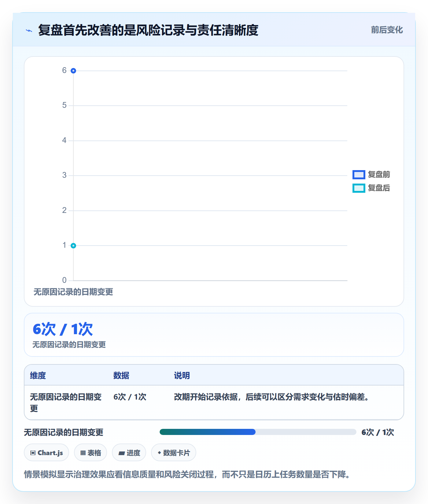
Task: Click the 前后变化 label in header
Action: pos(387,30)
